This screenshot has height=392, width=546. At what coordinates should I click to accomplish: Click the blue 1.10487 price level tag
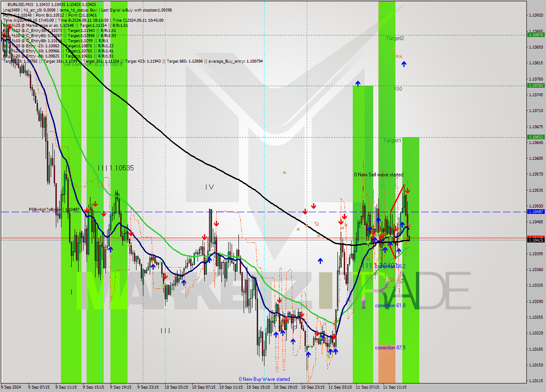(x=536, y=211)
